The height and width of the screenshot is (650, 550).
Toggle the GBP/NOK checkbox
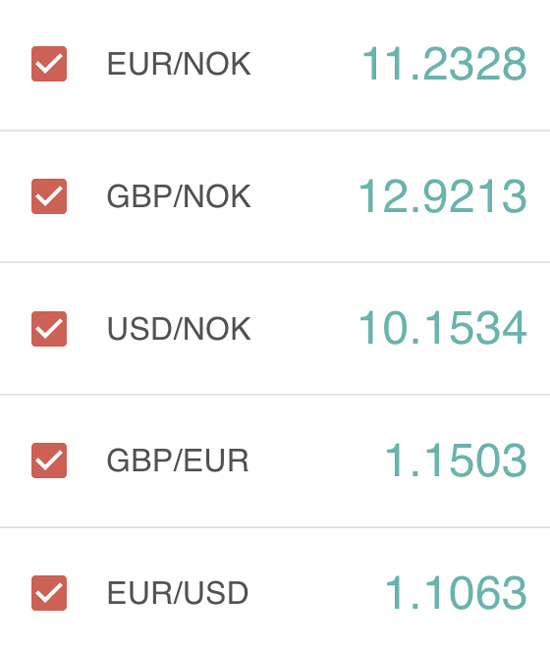coord(49,196)
